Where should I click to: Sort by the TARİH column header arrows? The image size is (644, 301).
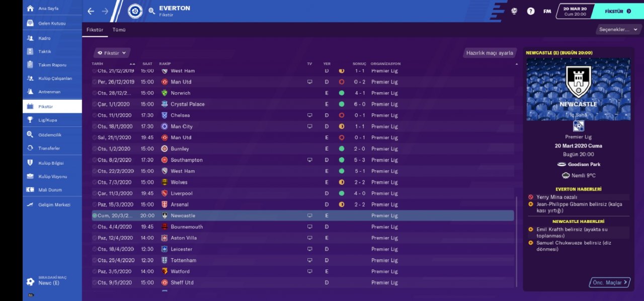point(132,64)
